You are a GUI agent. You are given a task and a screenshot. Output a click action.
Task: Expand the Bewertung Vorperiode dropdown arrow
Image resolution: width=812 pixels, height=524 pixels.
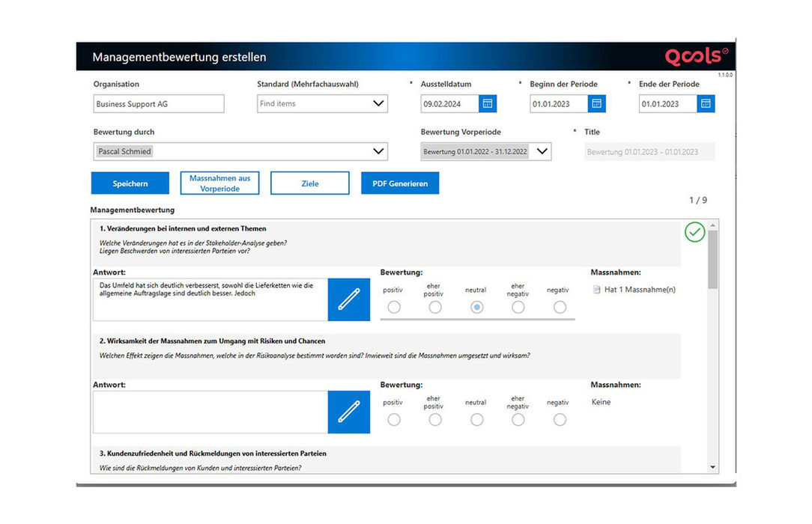(x=542, y=151)
